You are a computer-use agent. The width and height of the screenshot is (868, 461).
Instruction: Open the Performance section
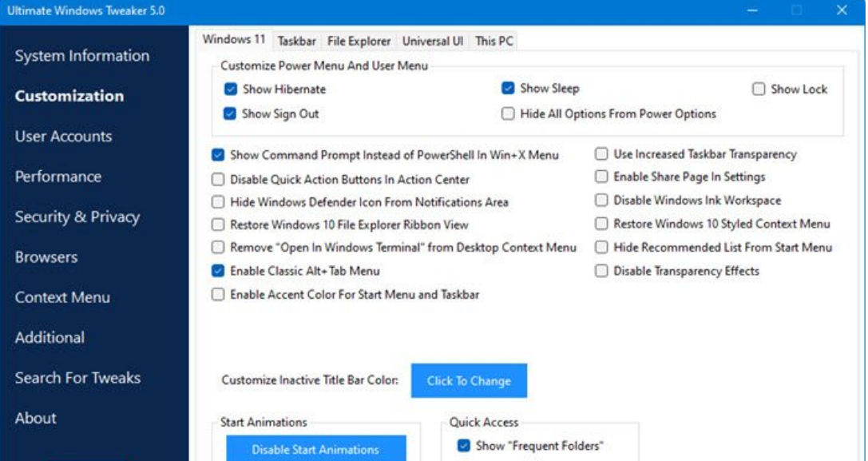tap(58, 177)
